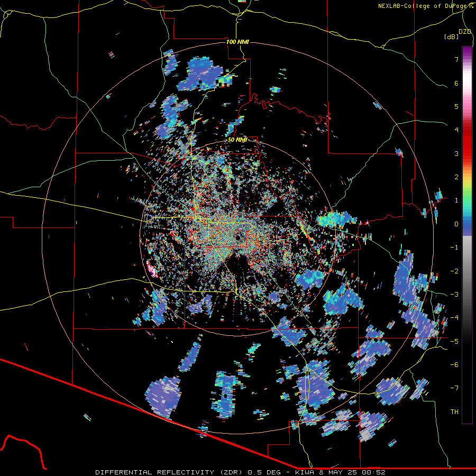Click the -4 value on the color scale

454,318
